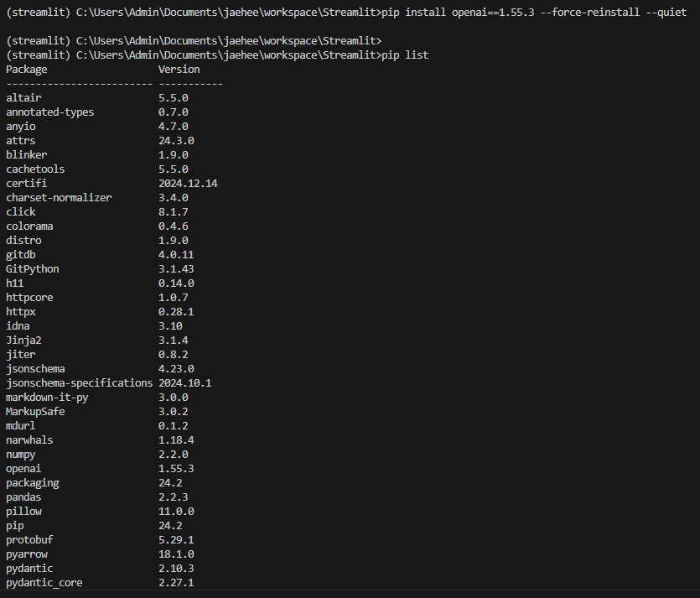Click the 'charset-normalizer' package name
The image size is (700, 598).
coord(59,198)
